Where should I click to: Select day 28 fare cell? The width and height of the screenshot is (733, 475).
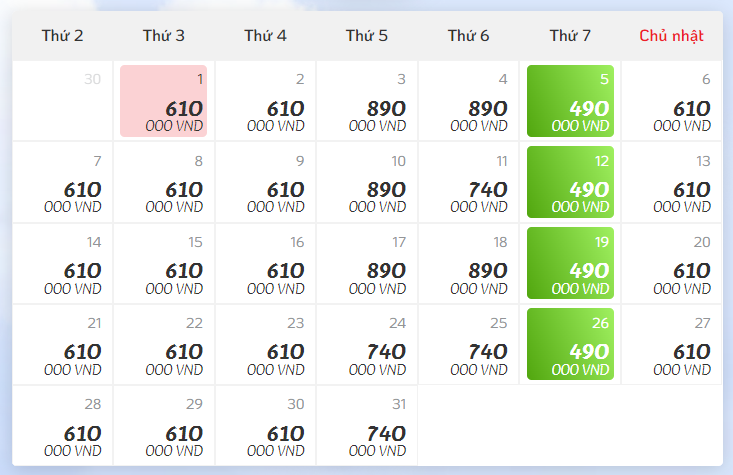click(62, 425)
